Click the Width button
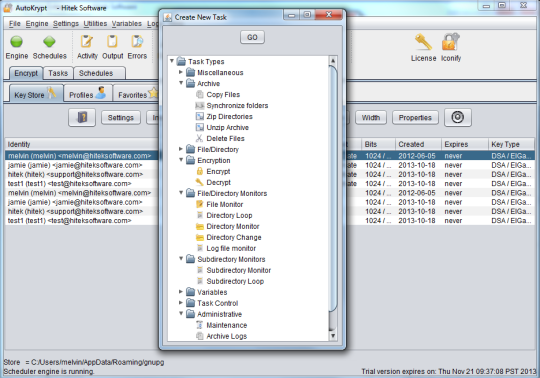Image resolution: width=540 pixels, height=378 pixels. coord(371,118)
